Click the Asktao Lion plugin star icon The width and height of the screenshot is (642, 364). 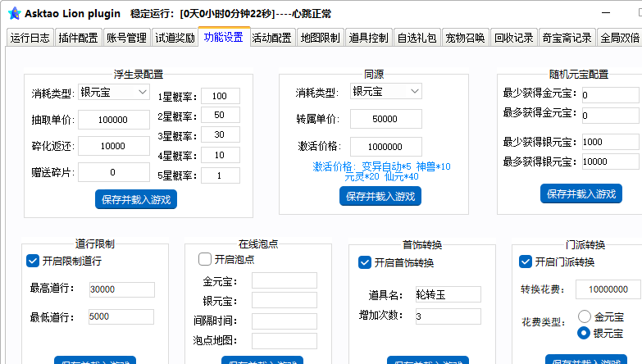14,13
